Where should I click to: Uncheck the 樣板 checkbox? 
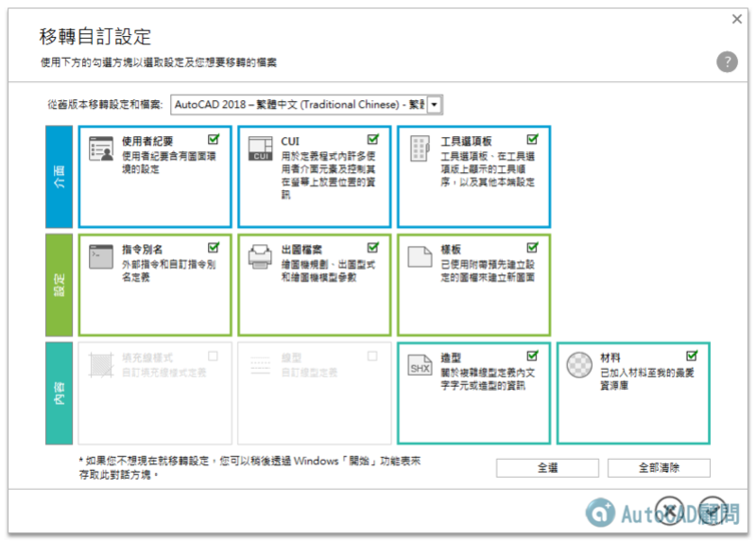532,248
